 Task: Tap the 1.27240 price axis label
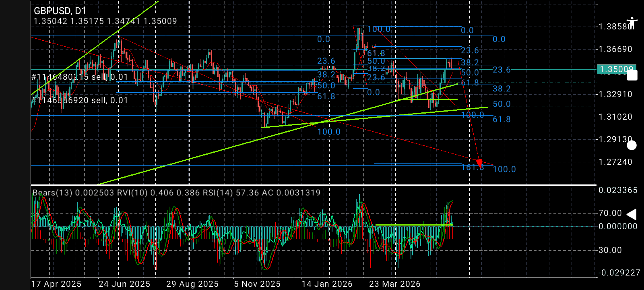615,162
